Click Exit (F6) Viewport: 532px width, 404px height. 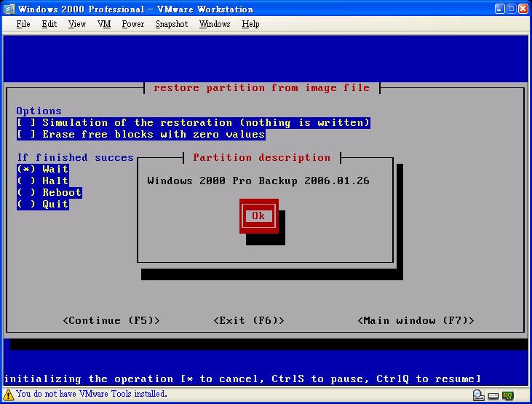pyautogui.click(x=249, y=320)
